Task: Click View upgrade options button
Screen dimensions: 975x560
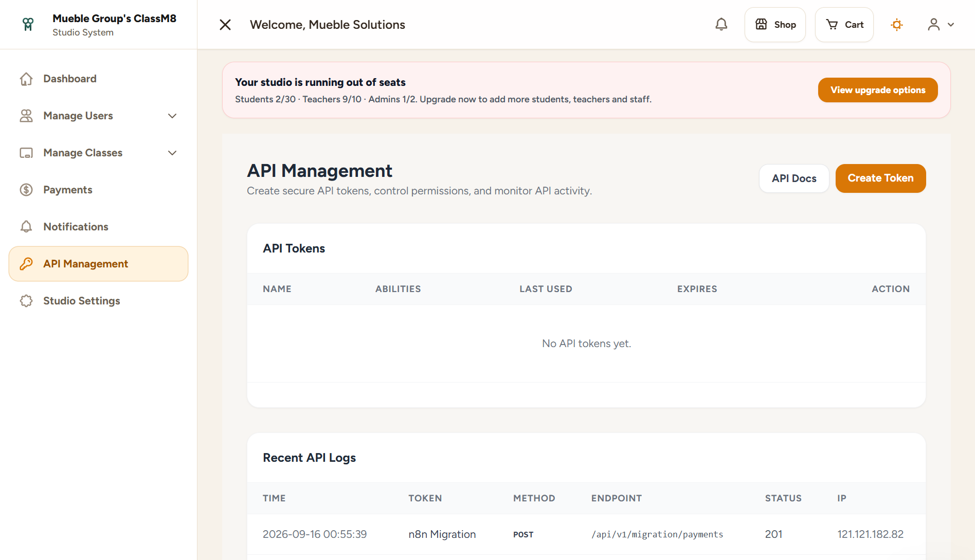Action: 878,90
